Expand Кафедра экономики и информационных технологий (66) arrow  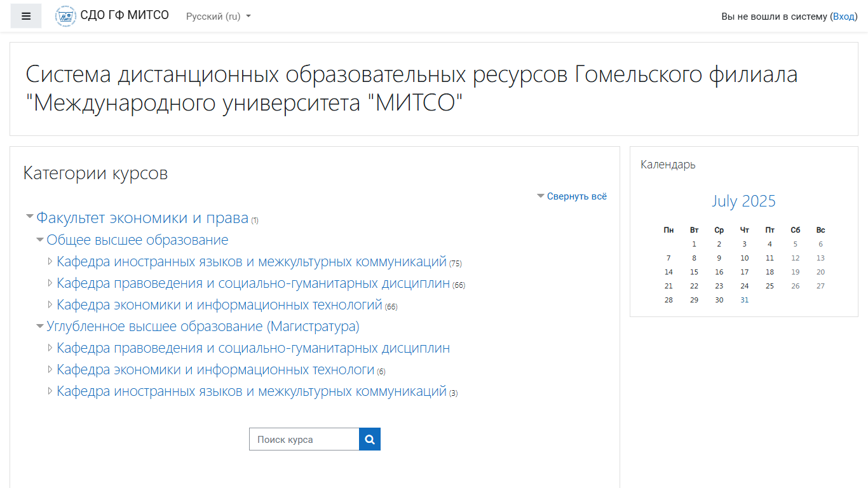pos(50,304)
